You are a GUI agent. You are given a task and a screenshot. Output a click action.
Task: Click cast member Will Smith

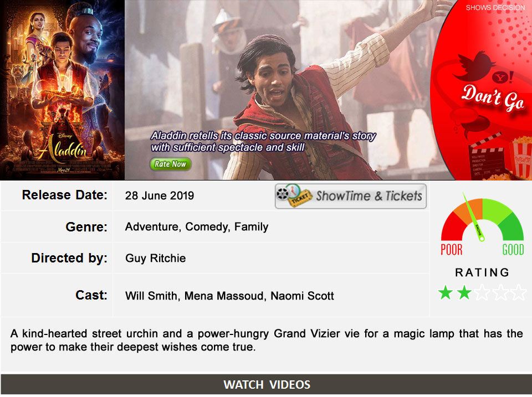click(151, 296)
